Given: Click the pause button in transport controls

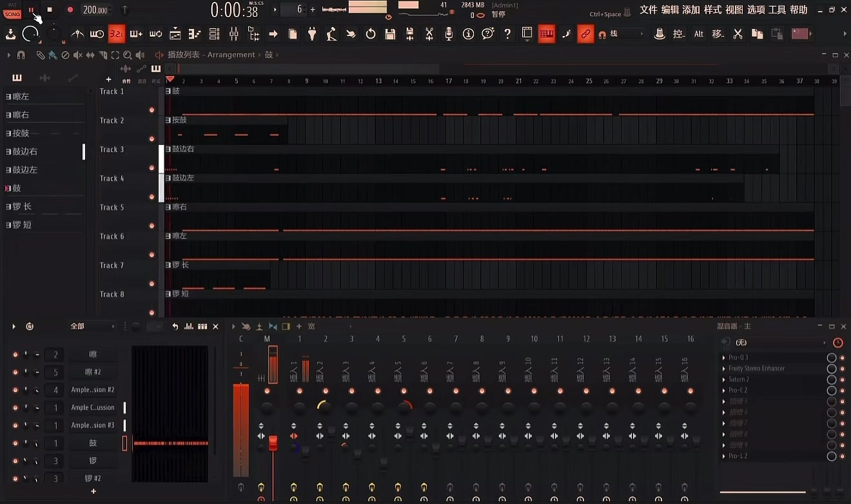Looking at the screenshot, I should (x=31, y=10).
